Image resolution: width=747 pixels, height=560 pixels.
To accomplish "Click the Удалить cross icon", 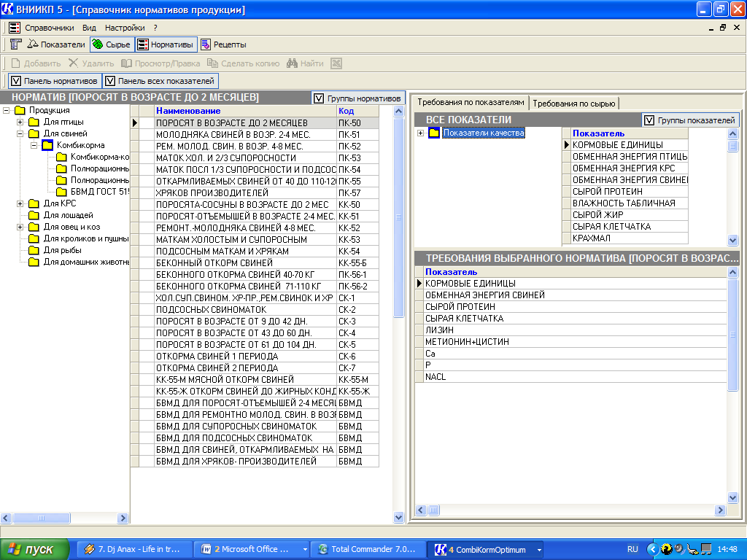I will pyautogui.click(x=74, y=63).
